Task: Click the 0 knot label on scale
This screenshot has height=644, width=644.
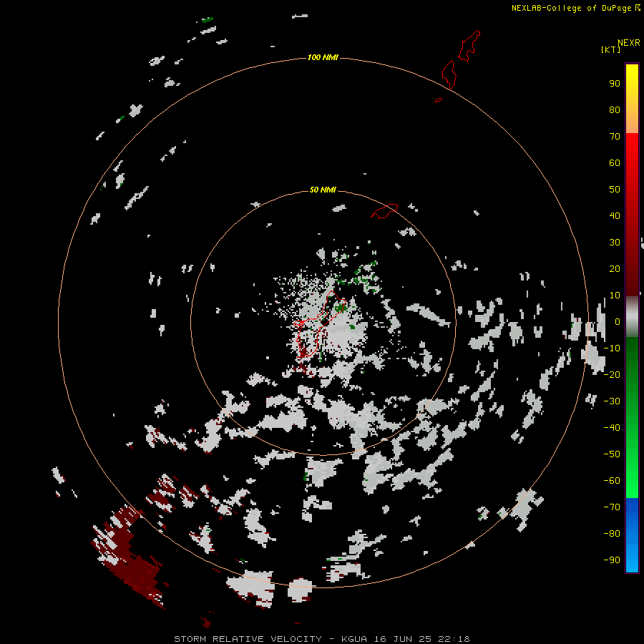Action: [x=618, y=322]
